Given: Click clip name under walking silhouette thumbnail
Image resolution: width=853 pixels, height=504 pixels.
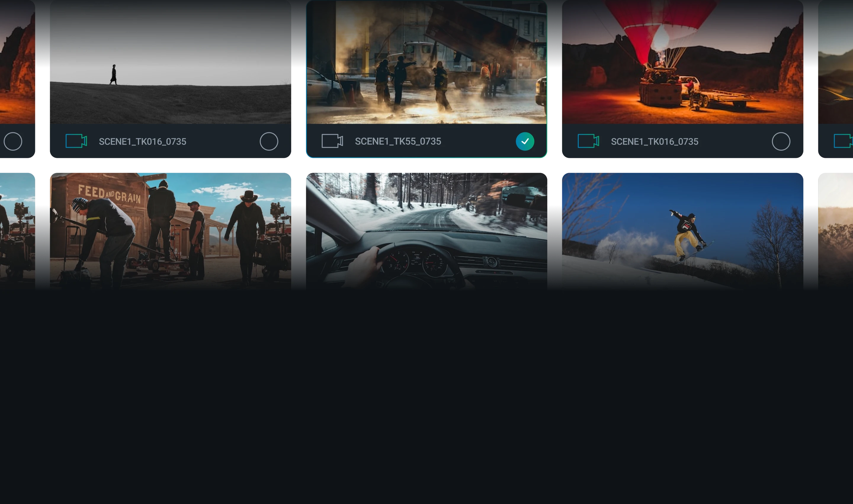Looking at the screenshot, I should pyautogui.click(x=142, y=142).
